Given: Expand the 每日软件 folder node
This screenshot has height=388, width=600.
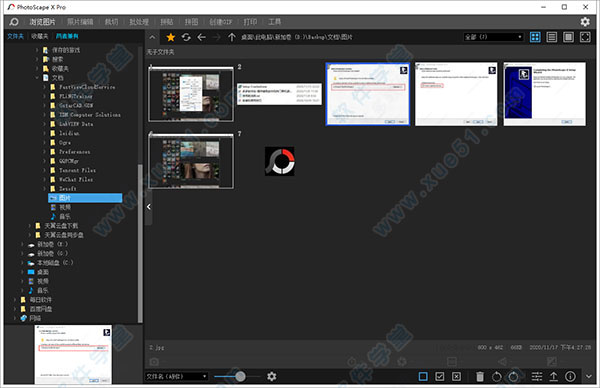Looking at the screenshot, I should click(x=15, y=300).
